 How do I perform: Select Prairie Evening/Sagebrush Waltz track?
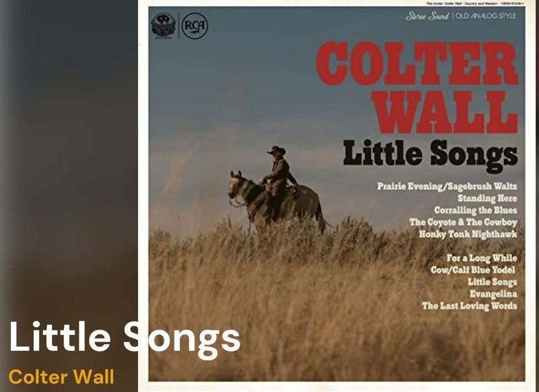(x=447, y=186)
